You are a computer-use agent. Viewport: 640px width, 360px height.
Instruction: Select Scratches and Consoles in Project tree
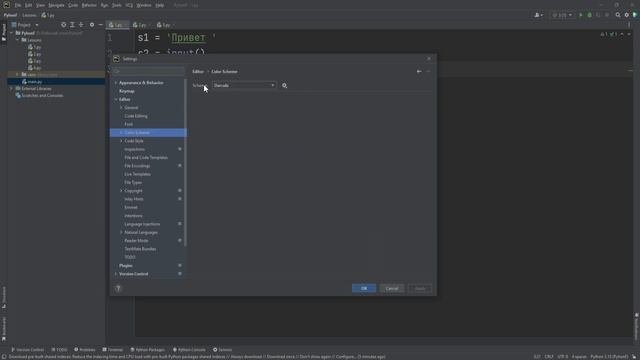tap(42, 96)
